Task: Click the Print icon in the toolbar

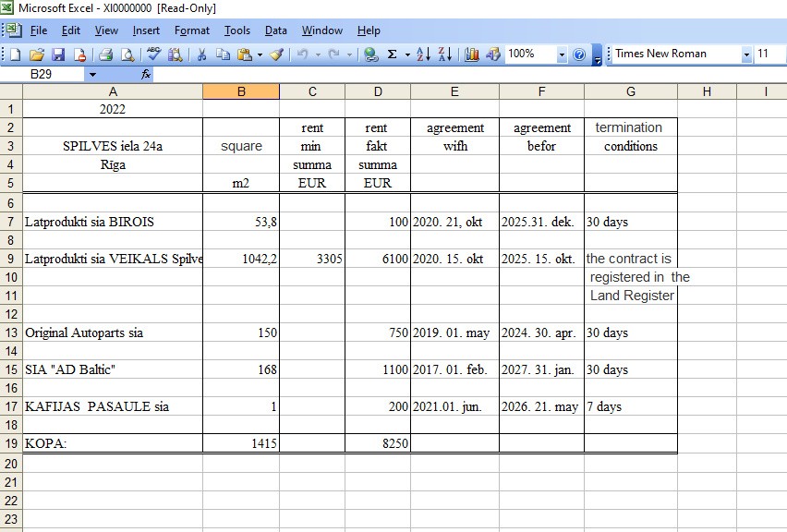Action: pos(105,54)
